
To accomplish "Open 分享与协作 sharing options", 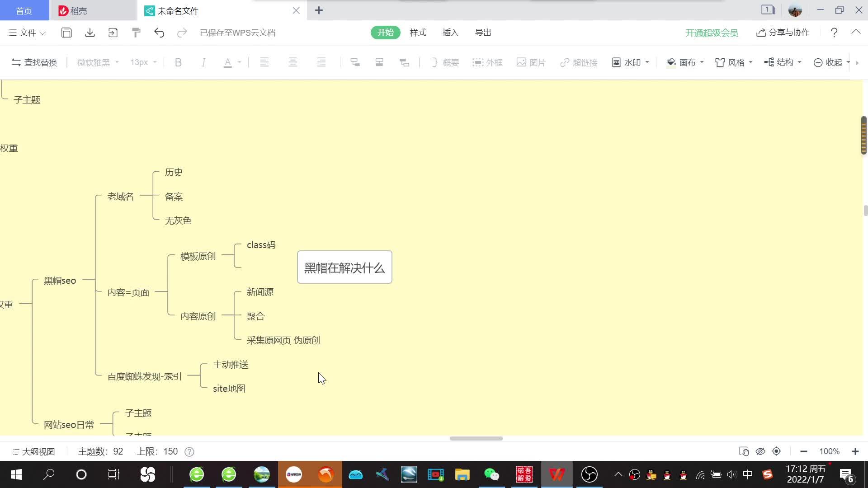I will pos(783,33).
